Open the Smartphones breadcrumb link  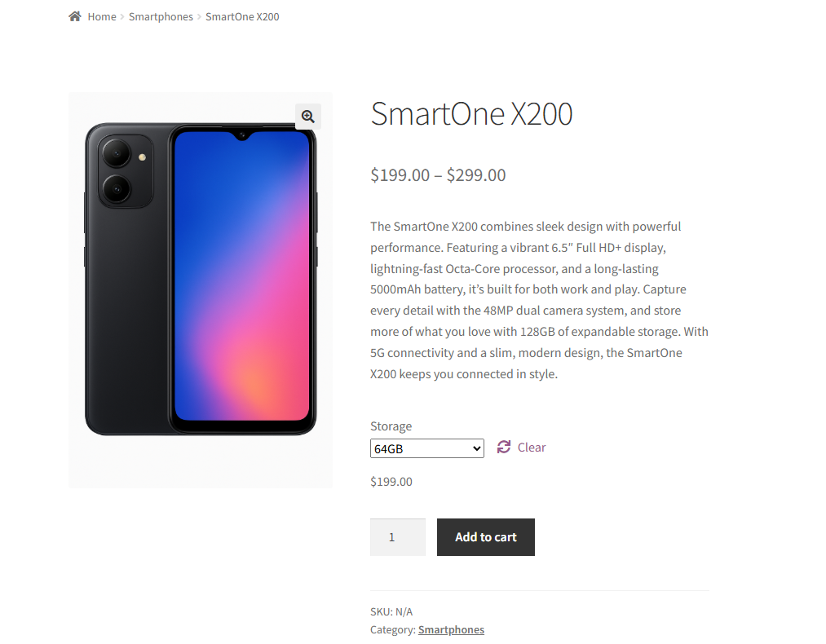pyautogui.click(x=161, y=17)
